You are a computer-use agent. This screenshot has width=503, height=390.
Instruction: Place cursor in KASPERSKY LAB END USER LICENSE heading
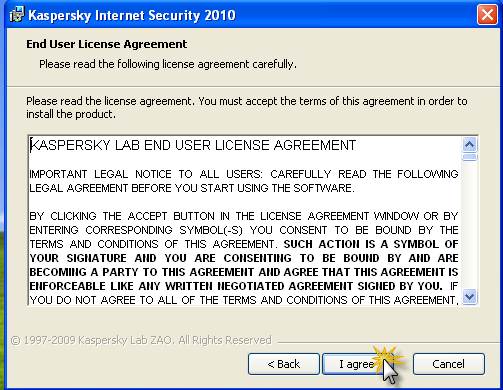(193, 145)
